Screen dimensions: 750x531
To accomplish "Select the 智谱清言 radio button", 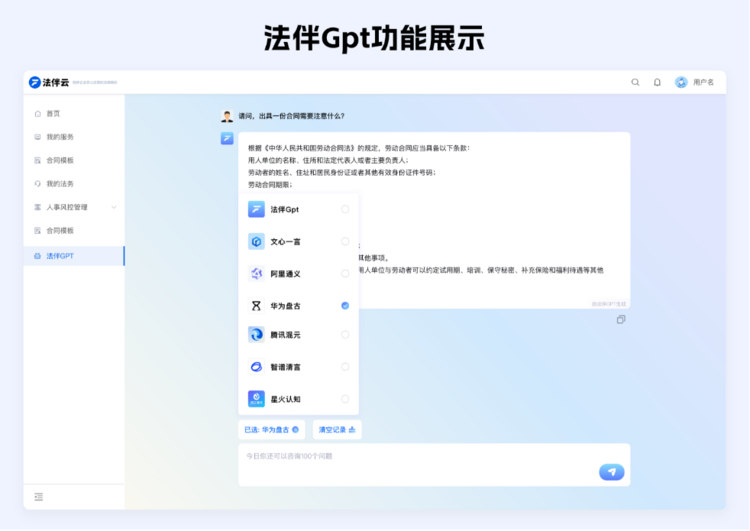I will (345, 366).
